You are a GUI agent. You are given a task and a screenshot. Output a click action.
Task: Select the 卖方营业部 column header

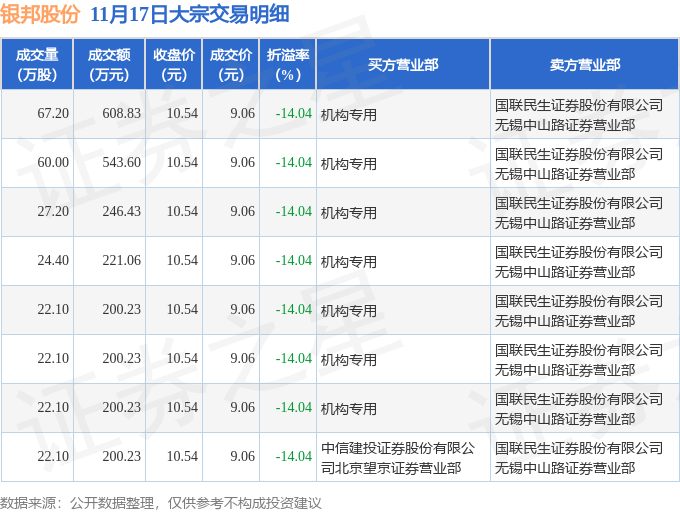click(585, 64)
